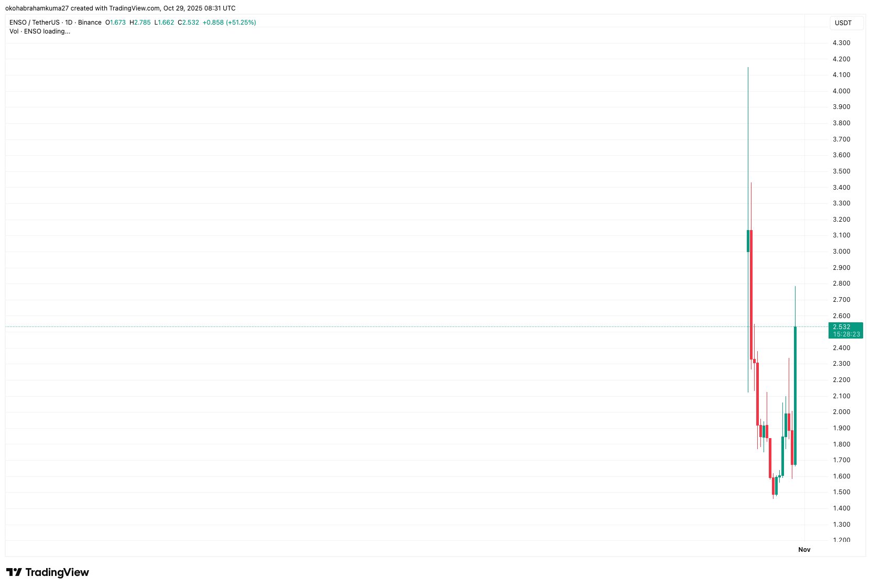The width and height of the screenshot is (871, 588).
Task: Click the green 2.532 current price label
Action: (842, 327)
